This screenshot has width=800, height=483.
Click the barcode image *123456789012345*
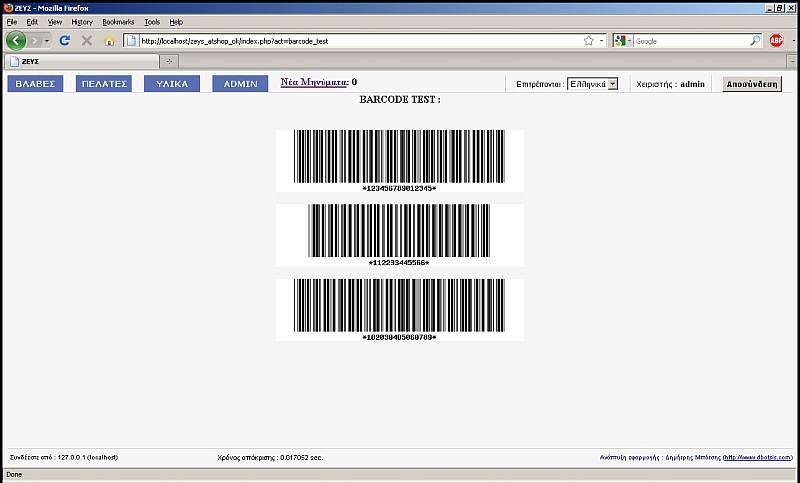tap(399, 161)
